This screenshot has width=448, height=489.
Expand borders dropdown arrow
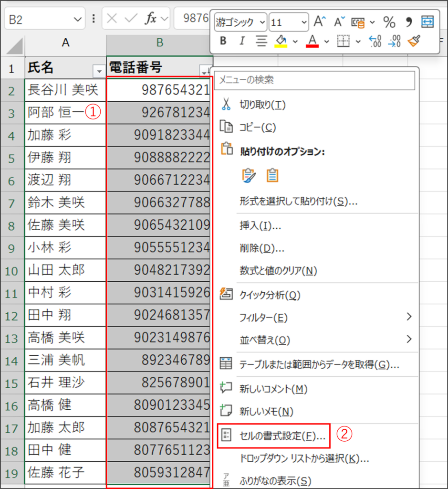358,41
